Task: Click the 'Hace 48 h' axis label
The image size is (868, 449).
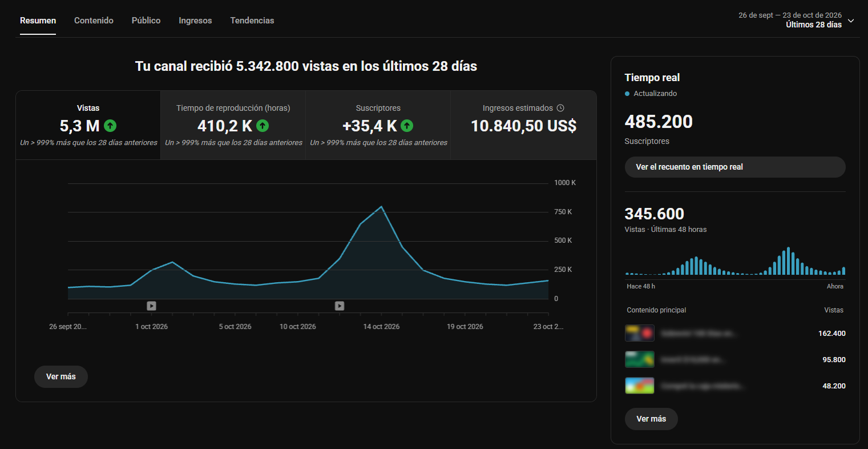Action: tap(641, 286)
